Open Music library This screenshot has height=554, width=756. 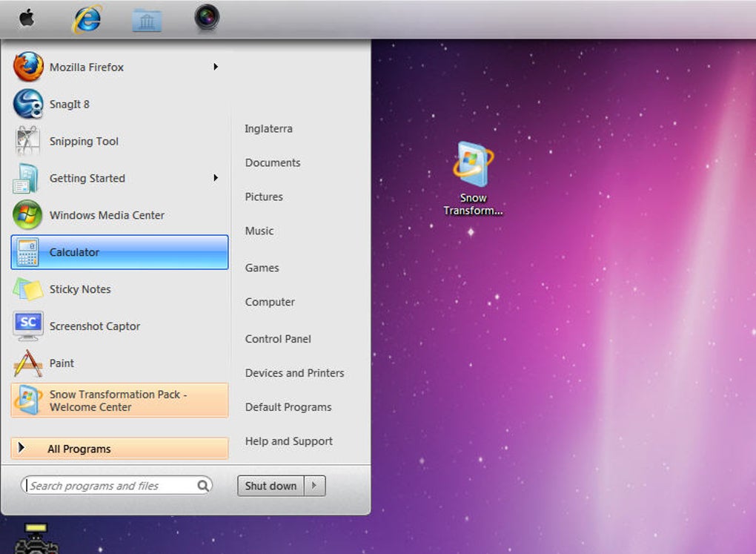point(259,231)
